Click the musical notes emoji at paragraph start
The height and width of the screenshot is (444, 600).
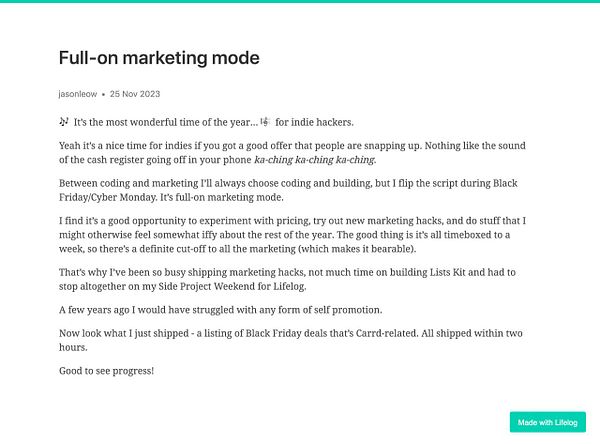64,122
